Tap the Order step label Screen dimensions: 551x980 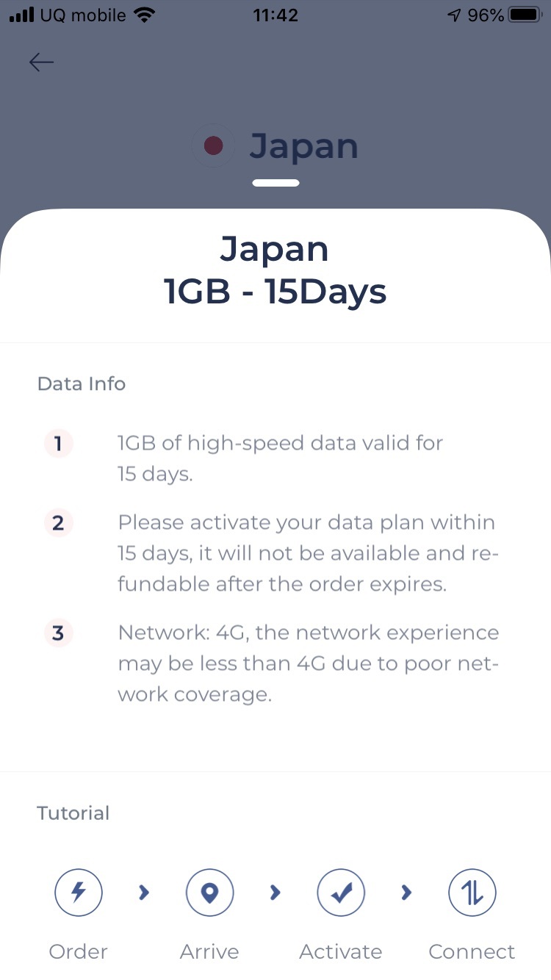78,952
